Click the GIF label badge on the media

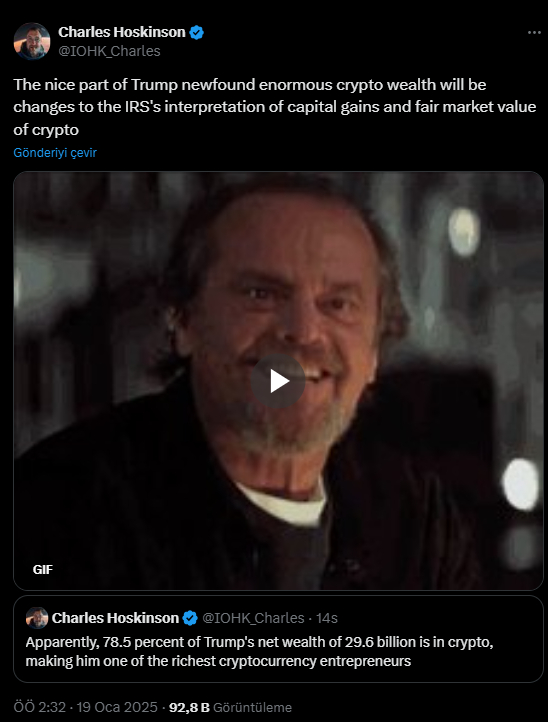(42, 570)
